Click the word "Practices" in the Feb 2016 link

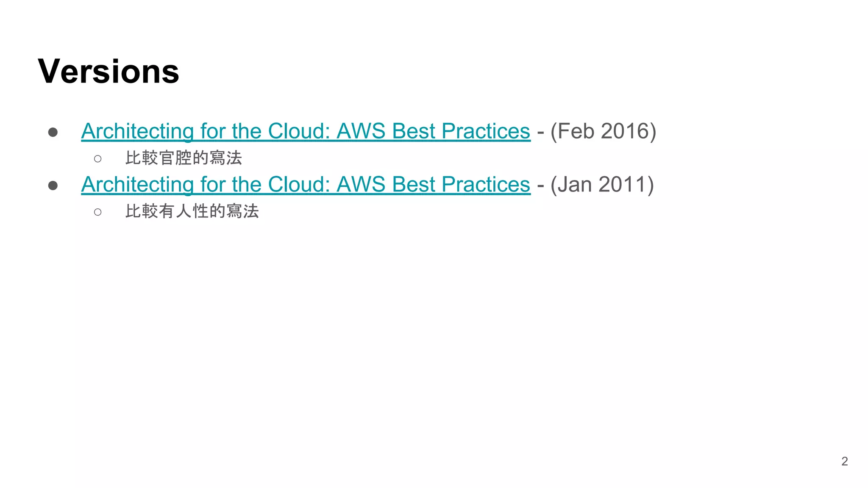coord(486,131)
